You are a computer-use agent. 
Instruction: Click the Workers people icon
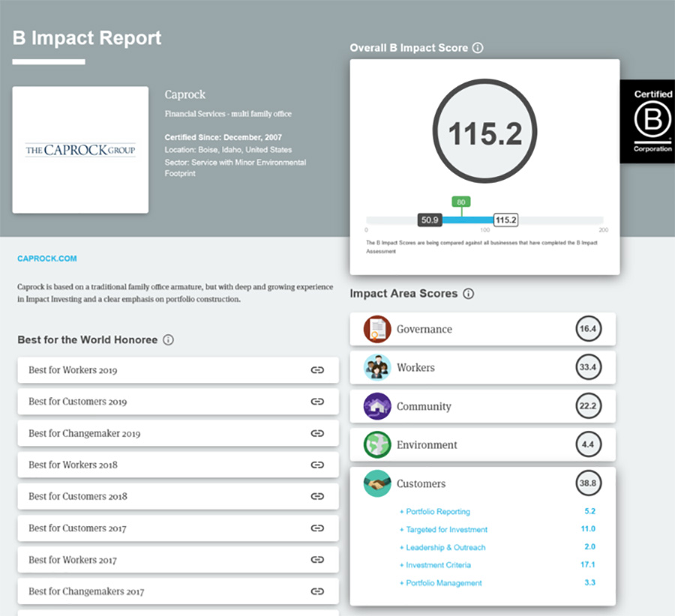pos(377,367)
